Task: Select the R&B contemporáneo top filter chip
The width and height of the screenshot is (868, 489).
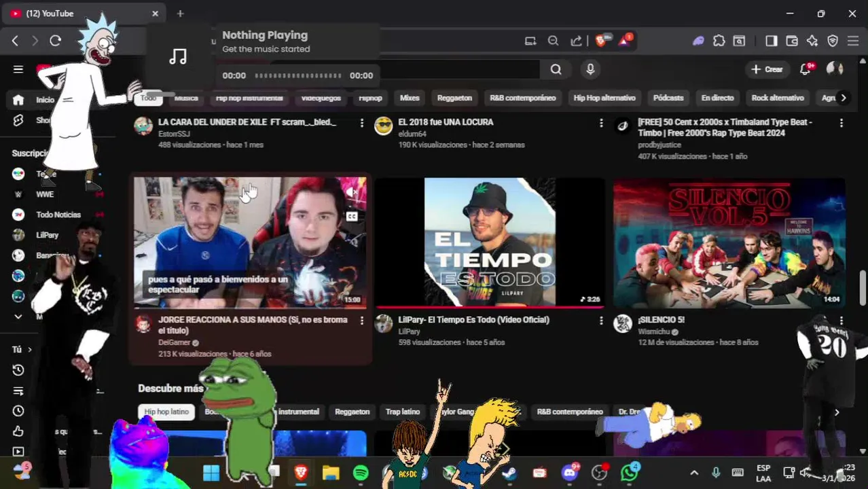Action: (523, 98)
